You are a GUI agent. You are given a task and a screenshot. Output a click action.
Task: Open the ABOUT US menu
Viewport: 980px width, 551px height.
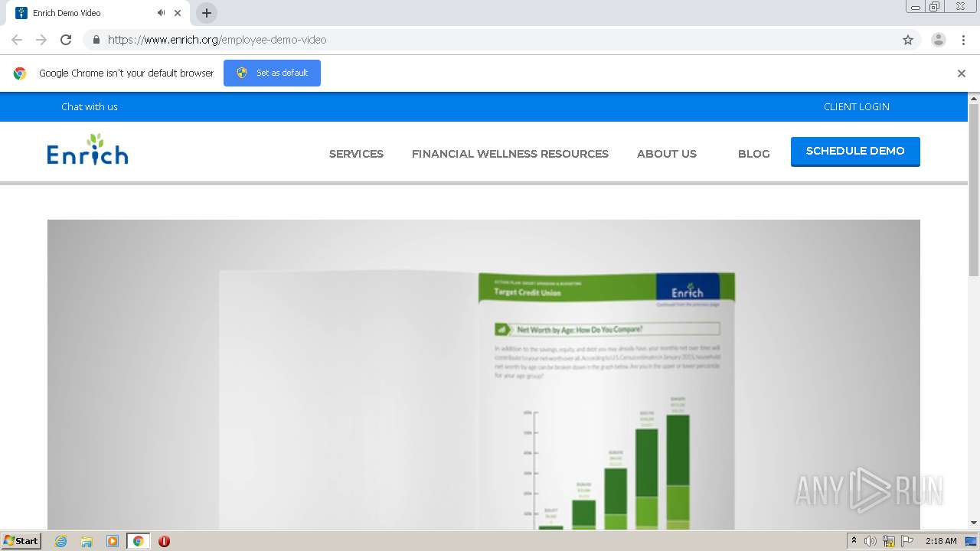coord(667,154)
